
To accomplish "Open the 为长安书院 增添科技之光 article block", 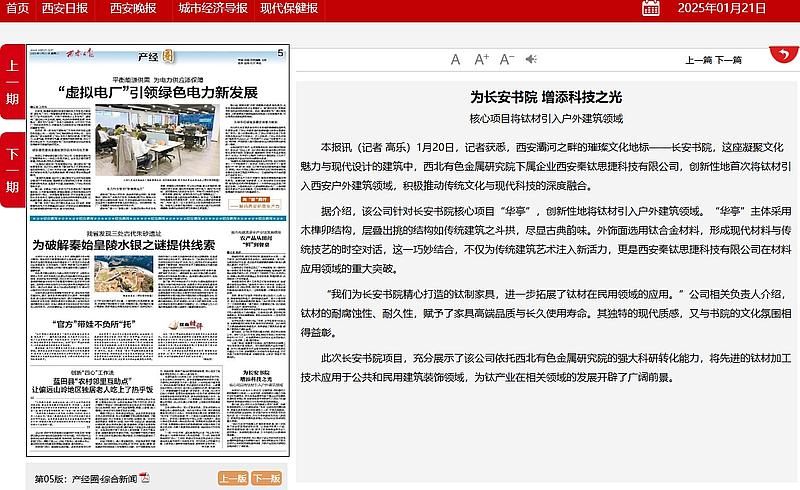I will [x=256, y=409].
